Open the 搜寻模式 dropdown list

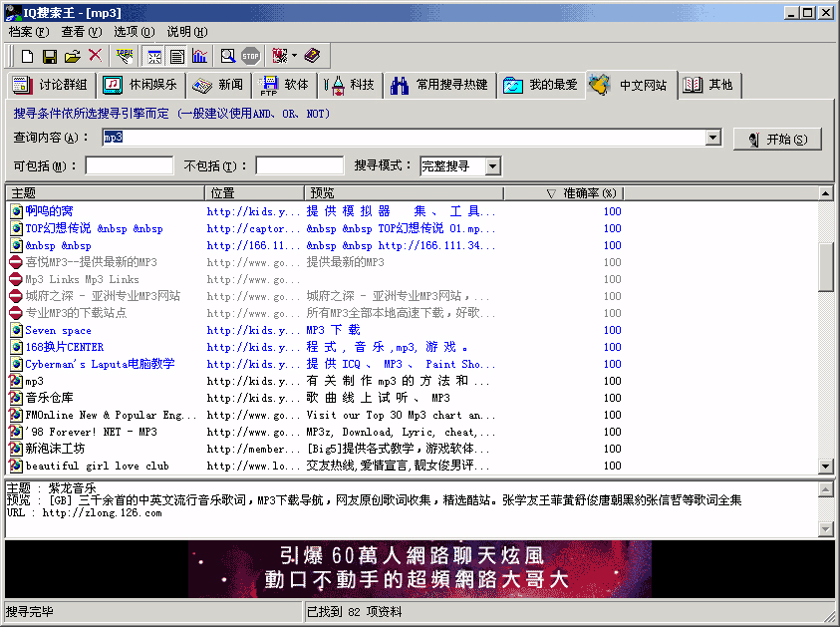coord(493,165)
